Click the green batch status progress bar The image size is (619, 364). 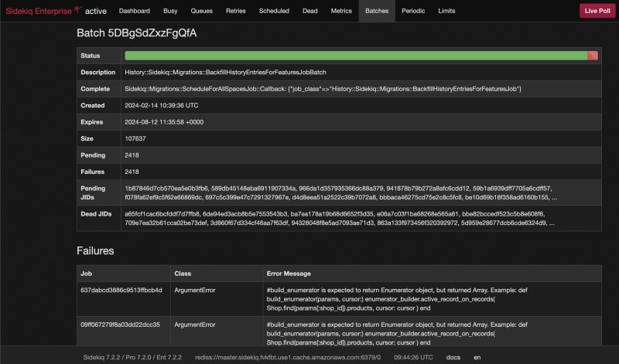(x=356, y=56)
